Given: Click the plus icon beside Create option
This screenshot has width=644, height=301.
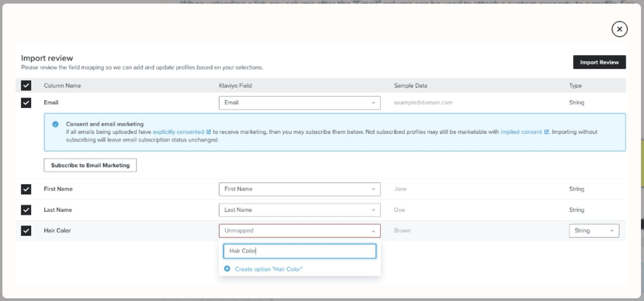Looking at the screenshot, I should 227,269.
